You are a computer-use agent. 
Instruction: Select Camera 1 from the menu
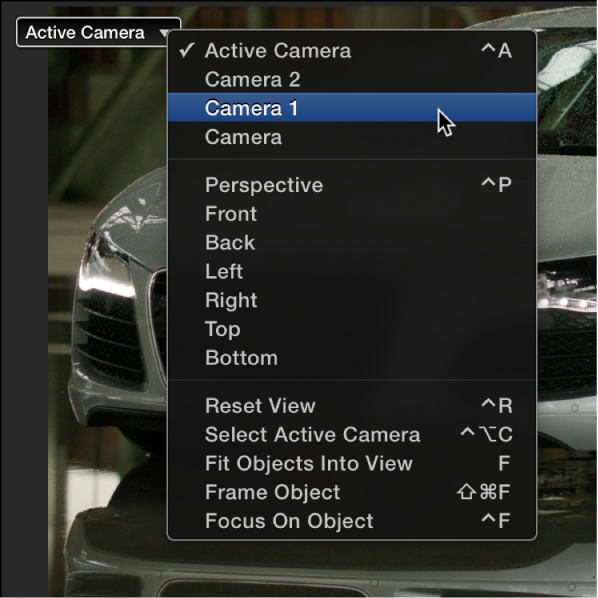click(352, 108)
